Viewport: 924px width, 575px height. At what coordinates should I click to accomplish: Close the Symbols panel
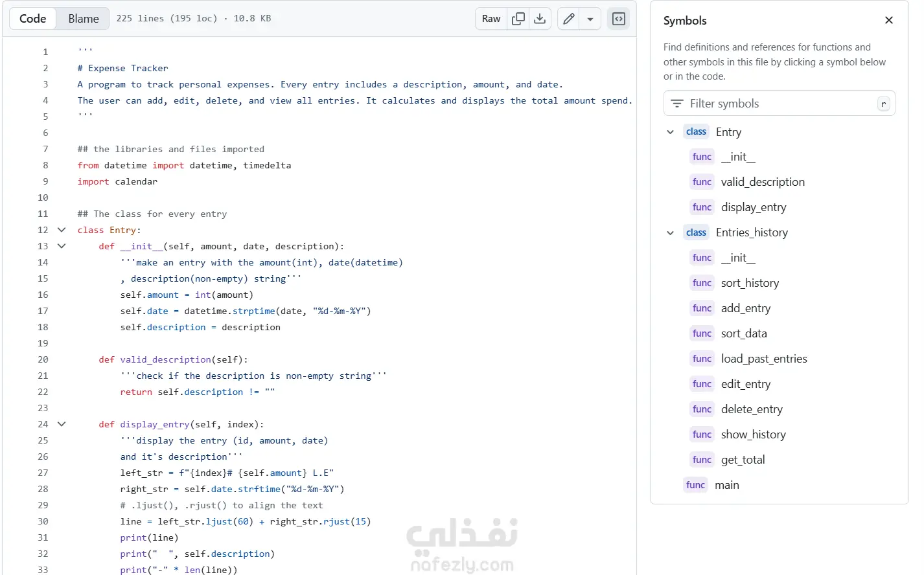pos(889,20)
